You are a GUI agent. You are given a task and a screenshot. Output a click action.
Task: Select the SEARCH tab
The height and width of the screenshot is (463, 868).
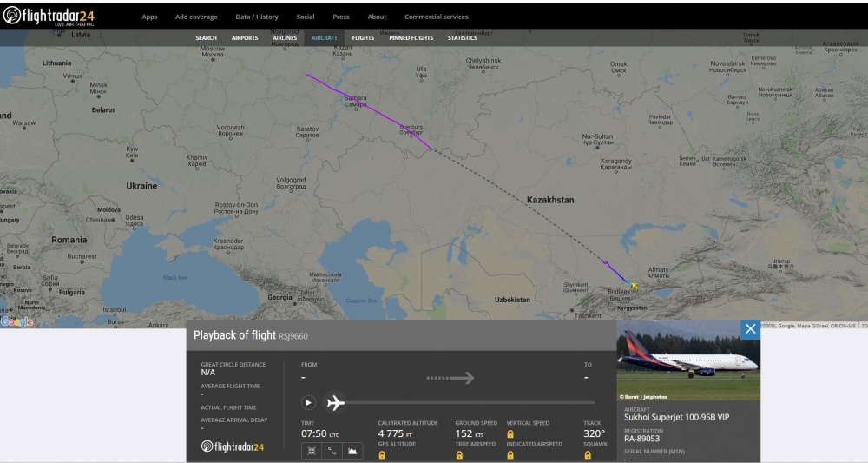click(206, 37)
